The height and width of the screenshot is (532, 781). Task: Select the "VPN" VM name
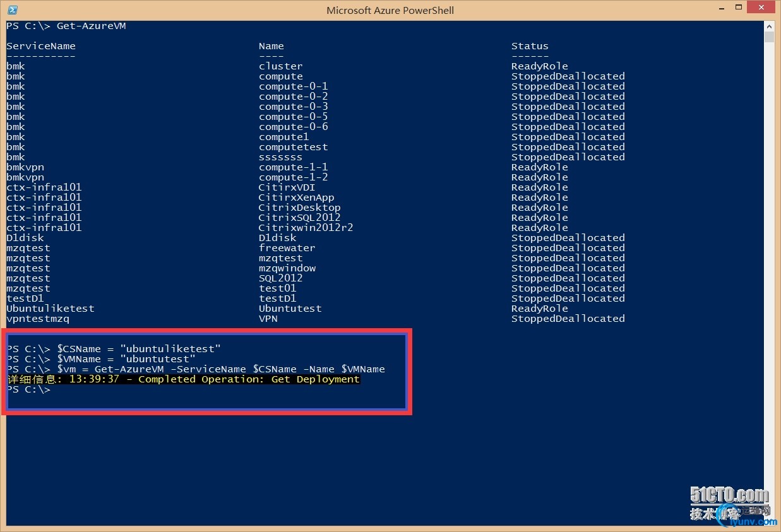coord(268,319)
